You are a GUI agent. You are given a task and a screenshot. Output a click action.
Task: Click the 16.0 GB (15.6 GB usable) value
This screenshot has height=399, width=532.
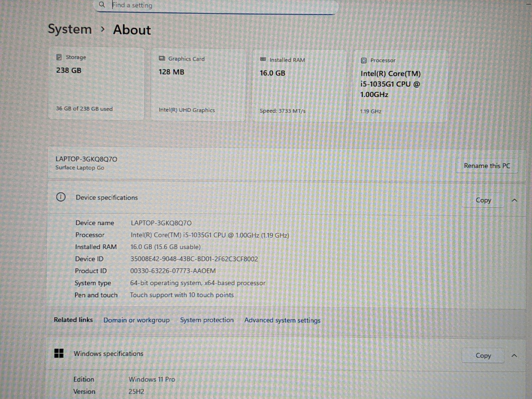coord(166,247)
